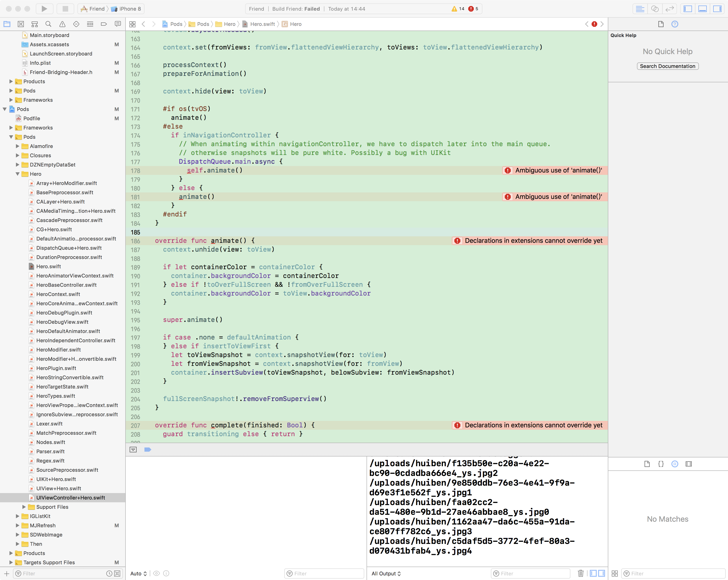Open the issue navigator
728x580 pixels.
62,24
